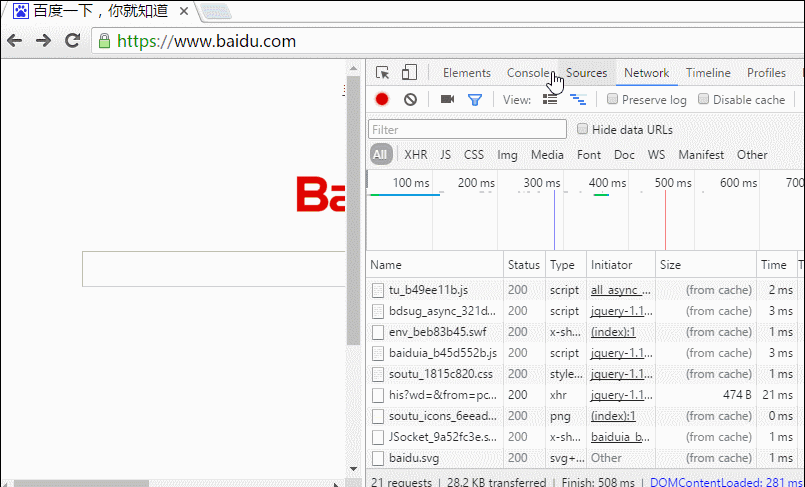
Task: Open the (index):1 initiator link of env_beb83b45.swf
Action: click(613, 332)
